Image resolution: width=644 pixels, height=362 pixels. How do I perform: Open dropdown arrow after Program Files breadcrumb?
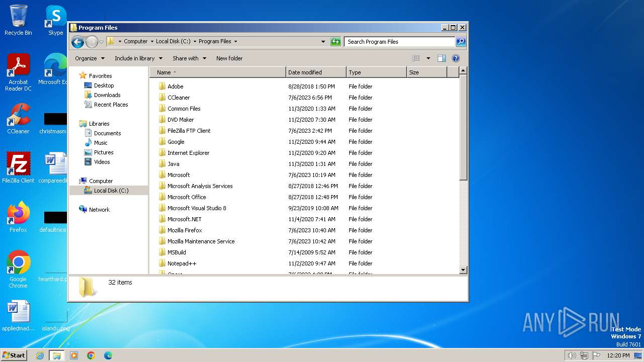[235, 42]
